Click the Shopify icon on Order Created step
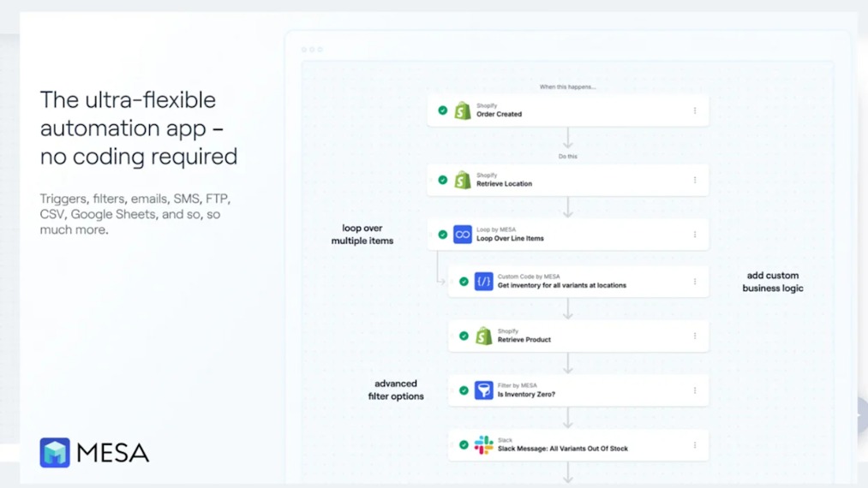This screenshot has width=868, height=488. 462,110
